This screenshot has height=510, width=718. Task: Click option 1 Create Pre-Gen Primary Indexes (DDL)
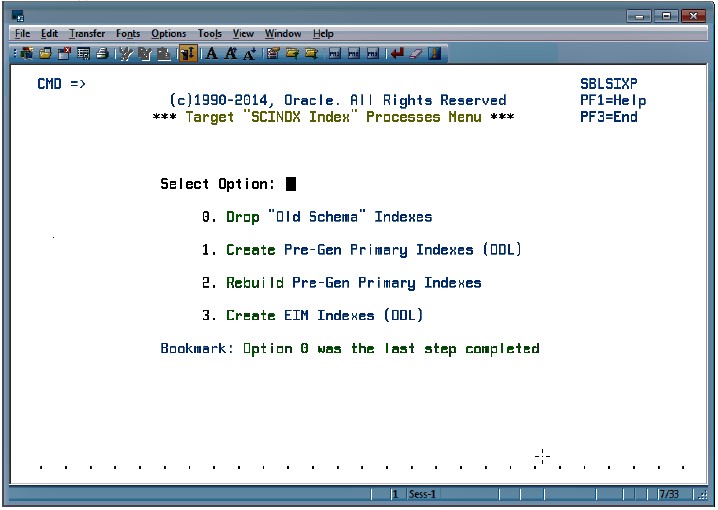[x=362, y=250]
